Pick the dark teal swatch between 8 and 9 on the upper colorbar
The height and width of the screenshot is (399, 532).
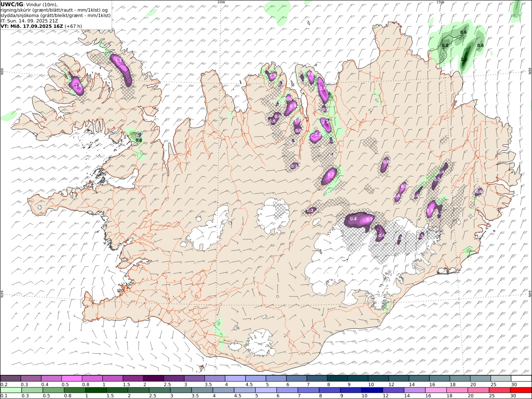(x=337, y=379)
